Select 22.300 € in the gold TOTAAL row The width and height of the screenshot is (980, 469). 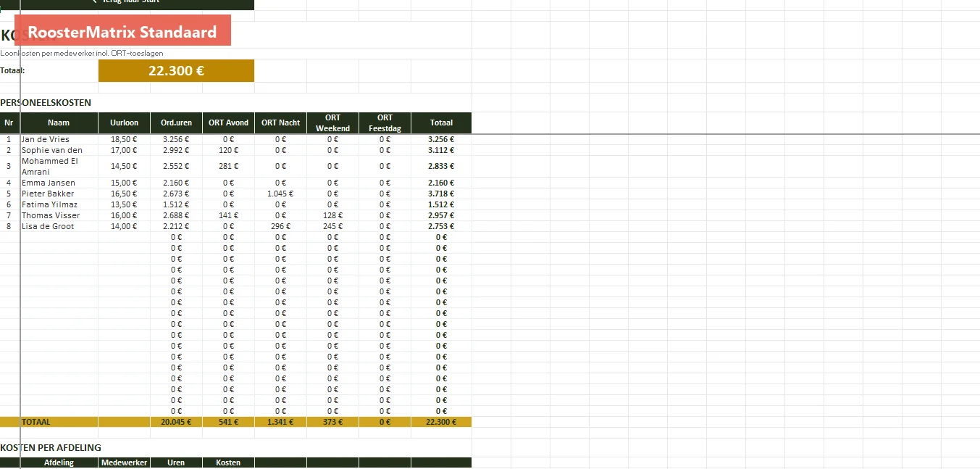click(441, 422)
